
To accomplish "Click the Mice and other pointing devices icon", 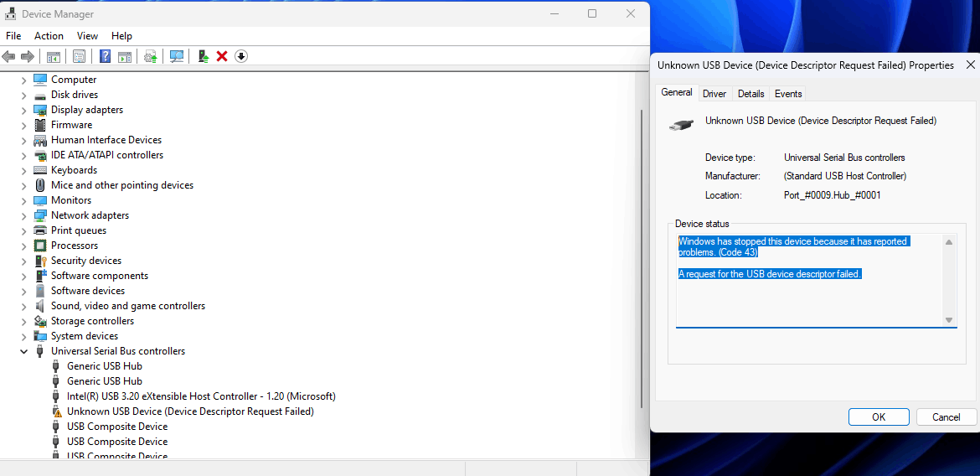I will click(x=40, y=185).
